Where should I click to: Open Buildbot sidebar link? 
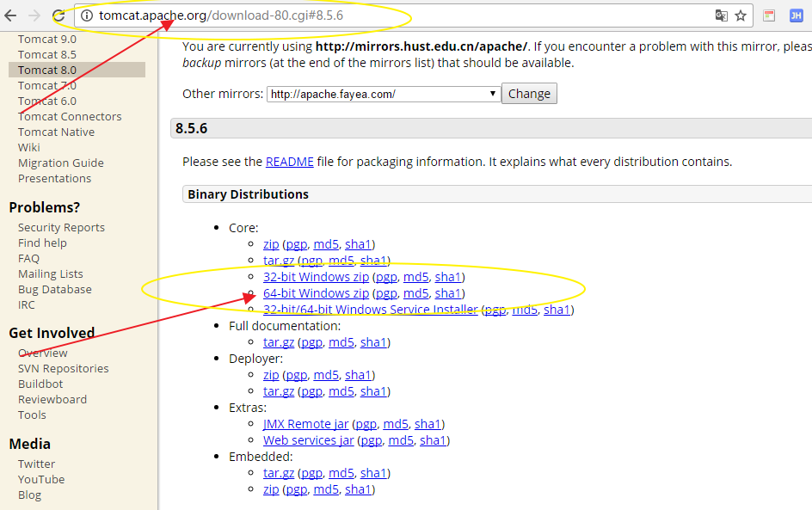40,384
